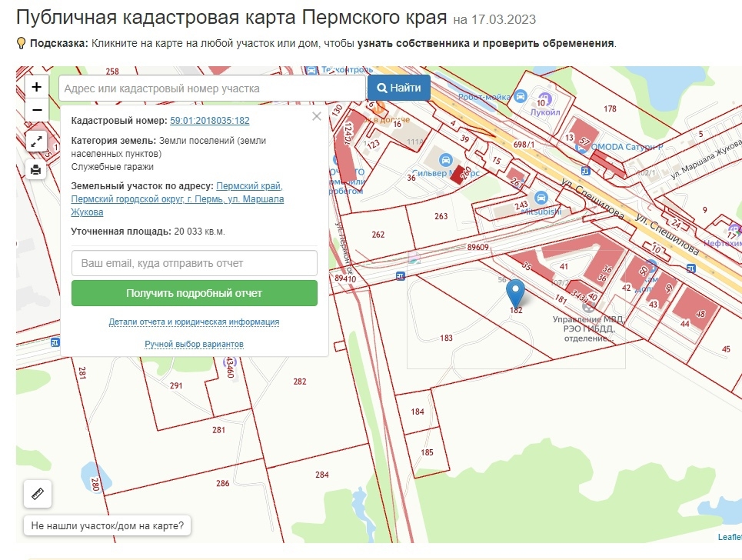The height and width of the screenshot is (560, 742).
Task: Click the Robot-moika car wash icon
Action: (520, 97)
